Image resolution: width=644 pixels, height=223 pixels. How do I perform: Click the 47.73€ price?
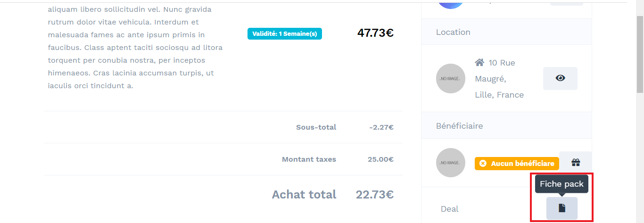point(375,33)
